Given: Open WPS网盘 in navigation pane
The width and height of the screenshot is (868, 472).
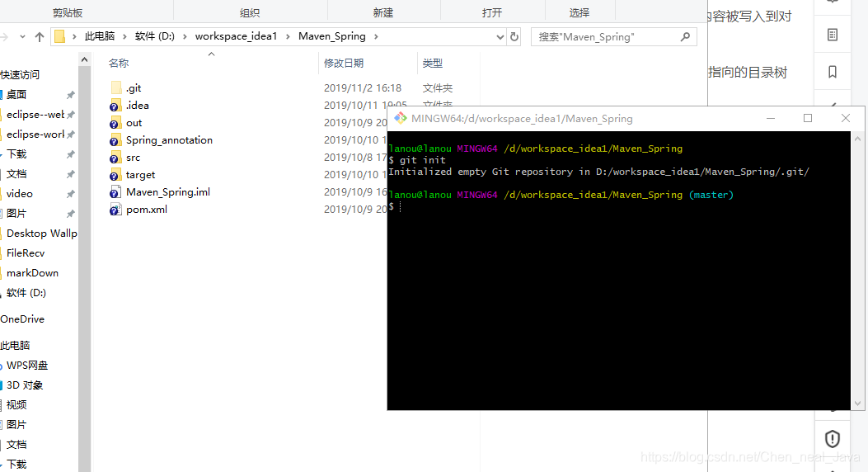Looking at the screenshot, I should [x=27, y=366].
